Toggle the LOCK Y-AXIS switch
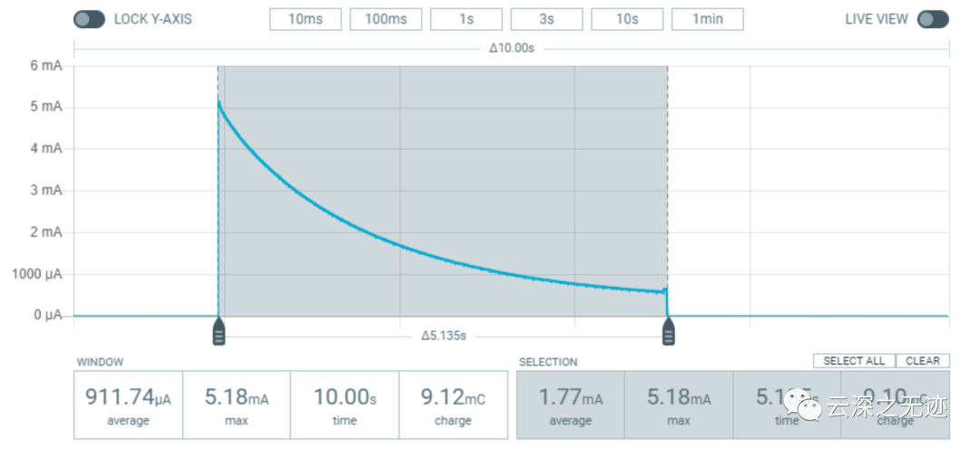Image resolution: width=980 pixels, height=450 pixels. coord(89,19)
